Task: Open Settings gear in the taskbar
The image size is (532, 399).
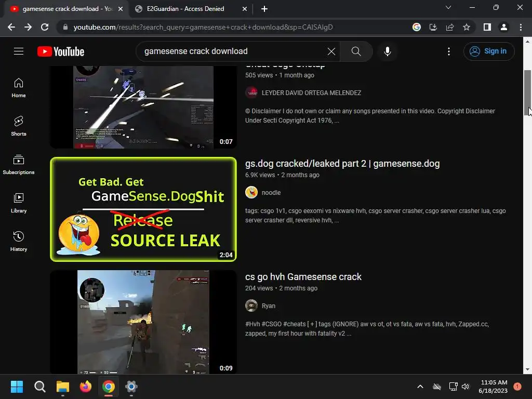Action: tap(131, 387)
